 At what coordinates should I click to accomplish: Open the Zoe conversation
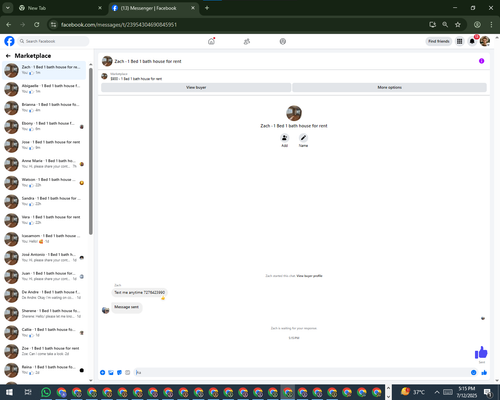tap(44, 351)
